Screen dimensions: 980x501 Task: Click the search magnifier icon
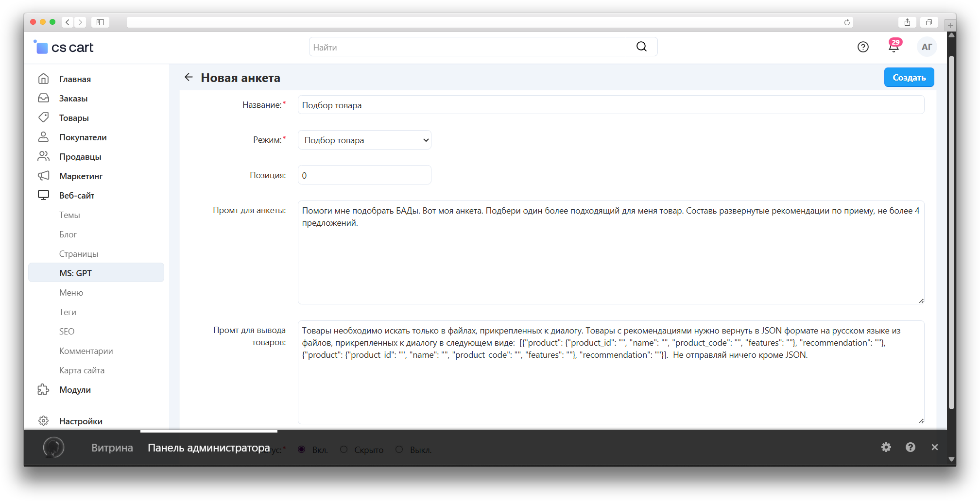pos(641,47)
